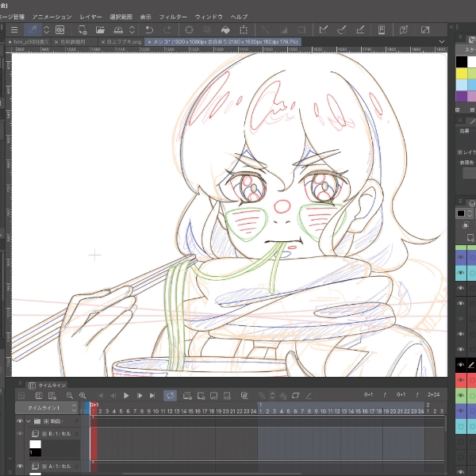
Task: Click the Undo arrow in the command bar
Action: click(x=148, y=30)
